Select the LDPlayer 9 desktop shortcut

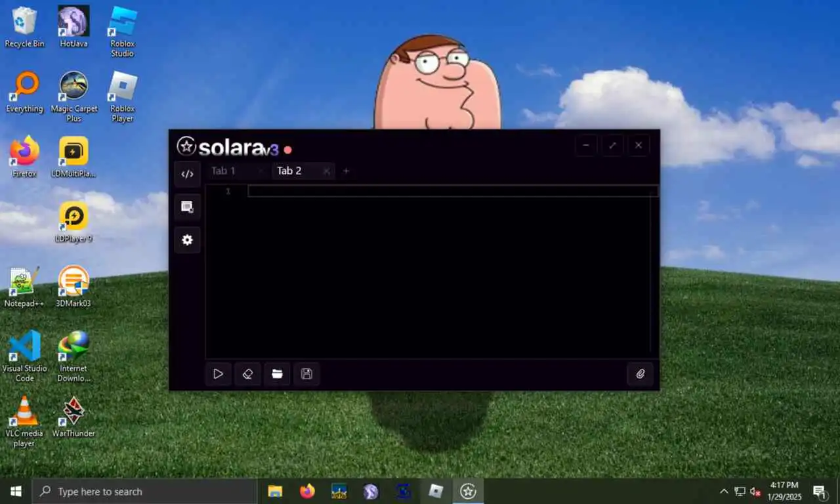pyautogui.click(x=73, y=222)
